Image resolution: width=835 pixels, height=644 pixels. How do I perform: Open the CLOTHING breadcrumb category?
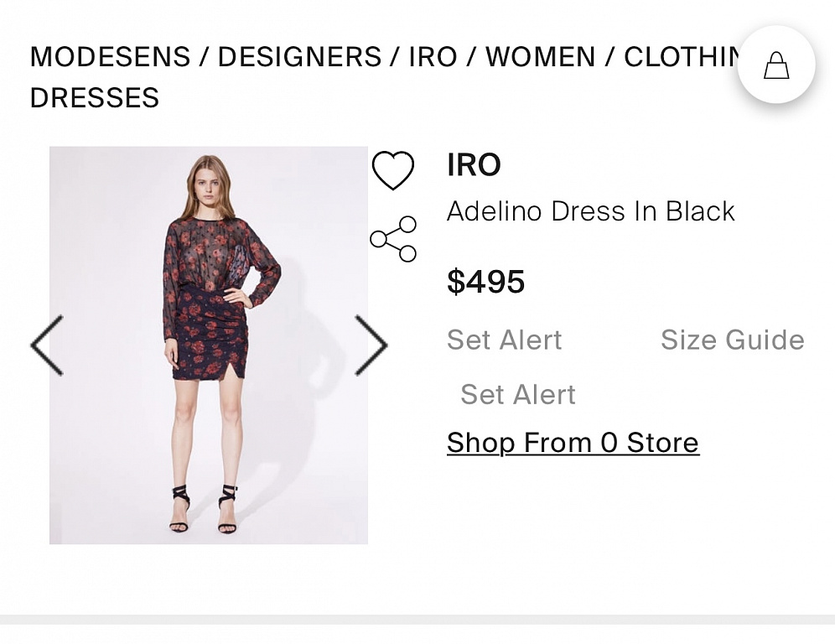click(x=681, y=57)
